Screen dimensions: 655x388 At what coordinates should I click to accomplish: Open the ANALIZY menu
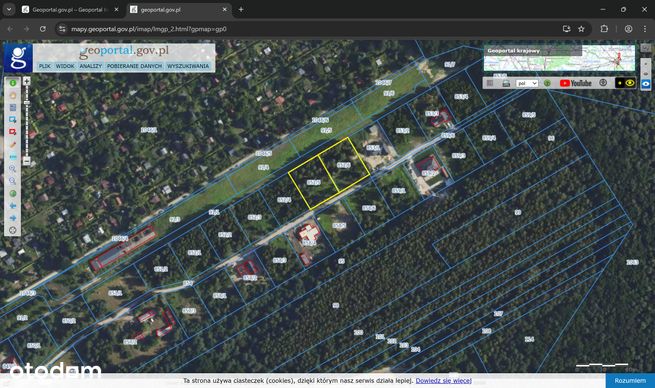91,66
